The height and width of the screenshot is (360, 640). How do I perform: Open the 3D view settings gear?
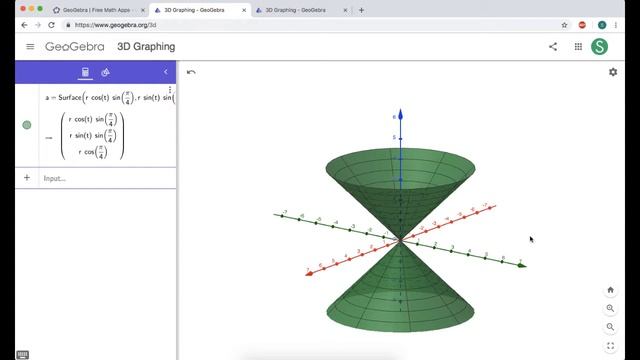point(613,72)
